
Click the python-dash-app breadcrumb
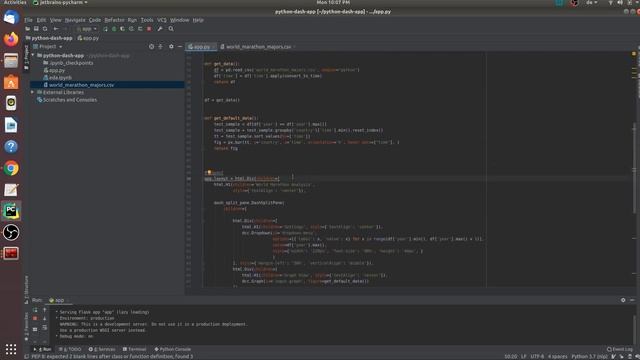pos(49,38)
